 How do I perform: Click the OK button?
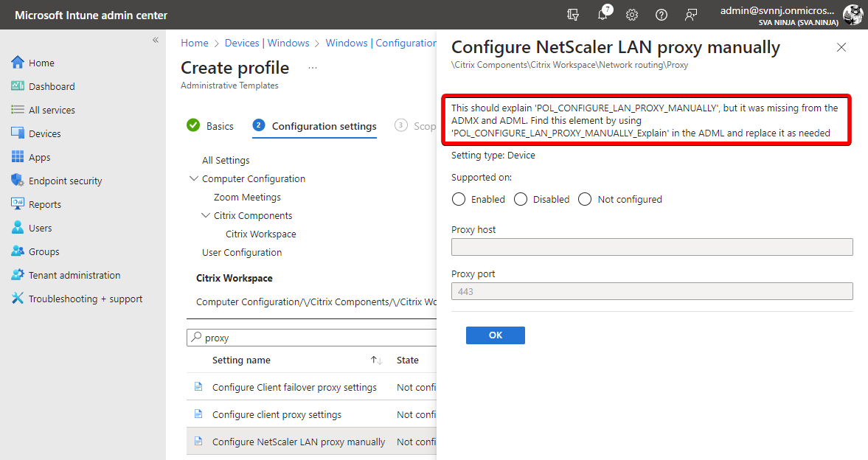click(496, 335)
